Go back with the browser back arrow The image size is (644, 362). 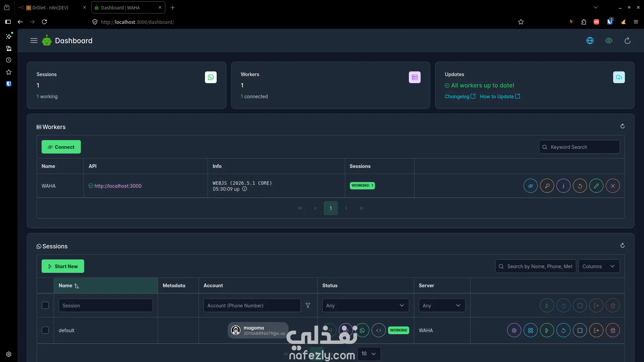click(20, 22)
